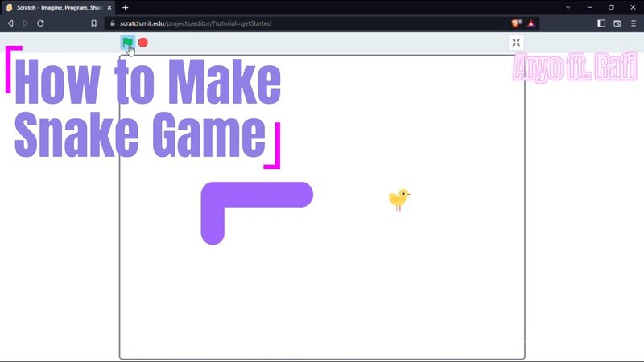The height and width of the screenshot is (362, 644).
Task: Toggle the browser sidebar panel
Action: pyautogui.click(x=601, y=23)
